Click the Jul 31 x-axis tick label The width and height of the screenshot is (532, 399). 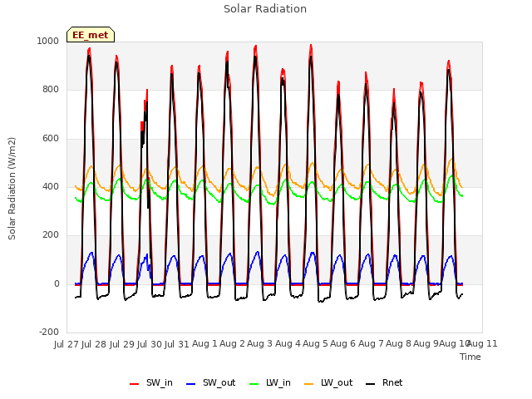pyautogui.click(x=177, y=344)
